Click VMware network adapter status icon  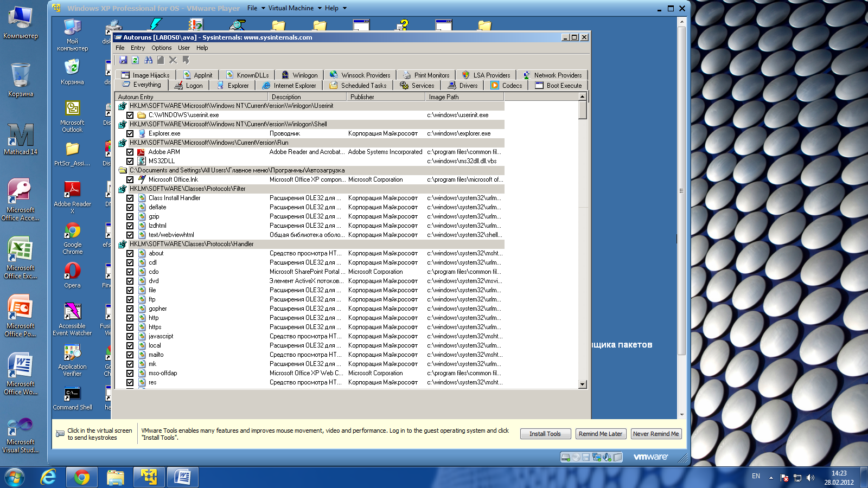597,457
